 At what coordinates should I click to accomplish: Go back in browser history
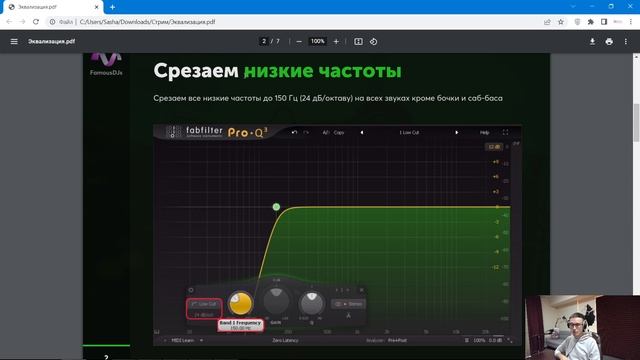click(9, 22)
